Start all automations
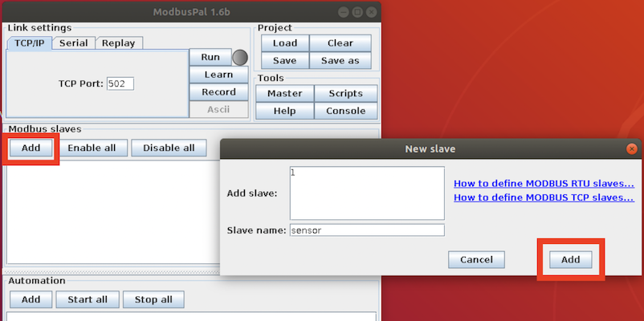Image resolution: width=644 pixels, height=321 pixels. click(88, 299)
